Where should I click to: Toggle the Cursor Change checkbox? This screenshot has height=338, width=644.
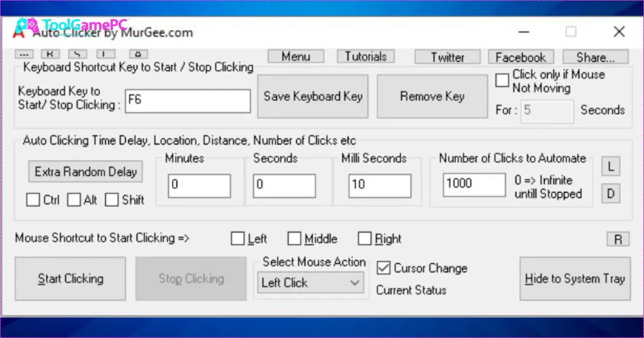(x=383, y=268)
